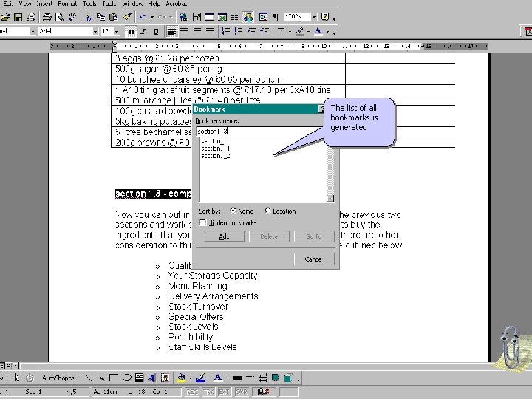Click the Print icon
Screen dimensions: 532x399
(x=31, y=17)
